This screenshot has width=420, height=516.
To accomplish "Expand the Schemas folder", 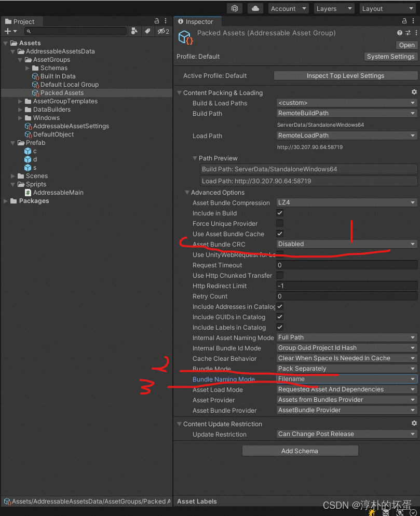I will [x=28, y=68].
